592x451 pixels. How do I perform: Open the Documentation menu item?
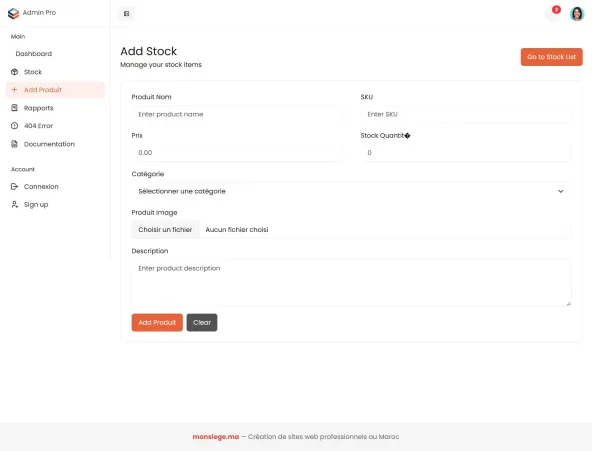[x=56, y=144]
